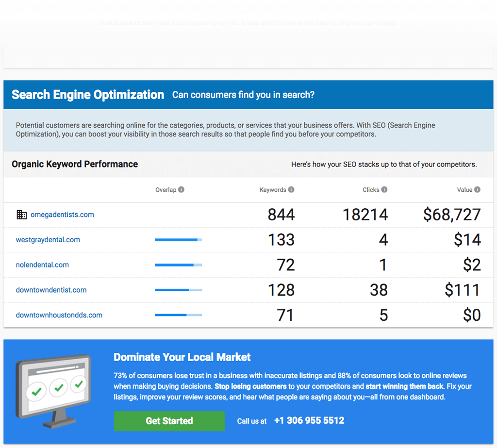Select the value $0
The height and width of the screenshot is (448, 497).
pyautogui.click(x=472, y=315)
